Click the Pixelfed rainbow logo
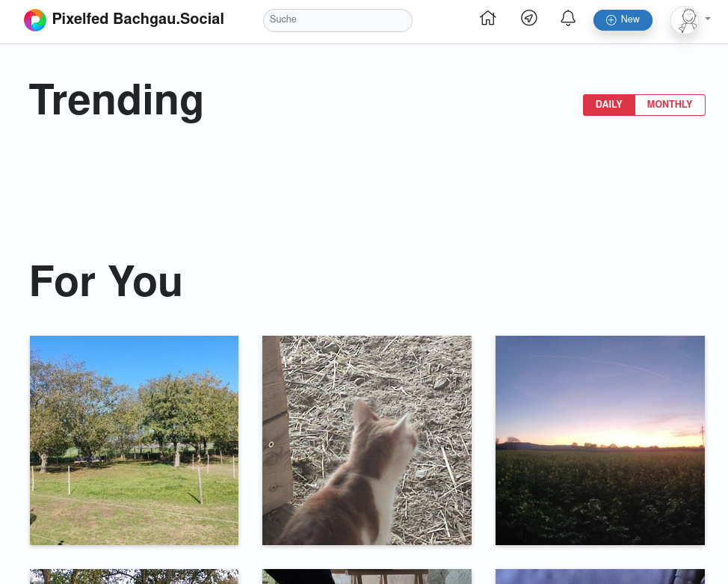This screenshot has height=584, width=728. [x=35, y=20]
